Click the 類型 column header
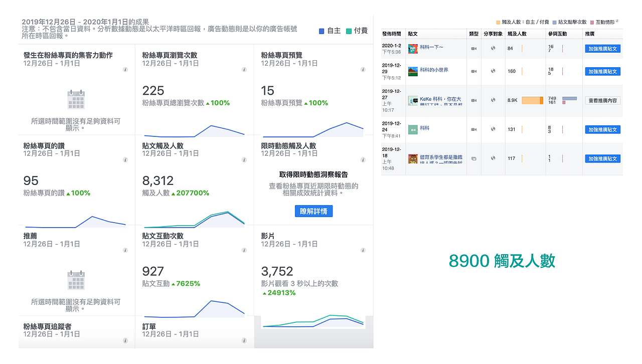 tap(473, 34)
